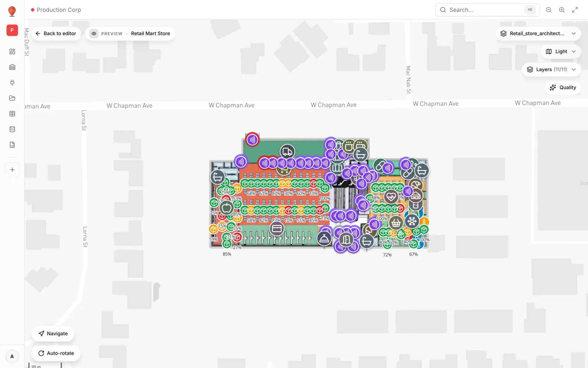Screen dimensions: 588x368
Task: Click the plug integrations sidebar icon
Action: (x=12, y=82)
